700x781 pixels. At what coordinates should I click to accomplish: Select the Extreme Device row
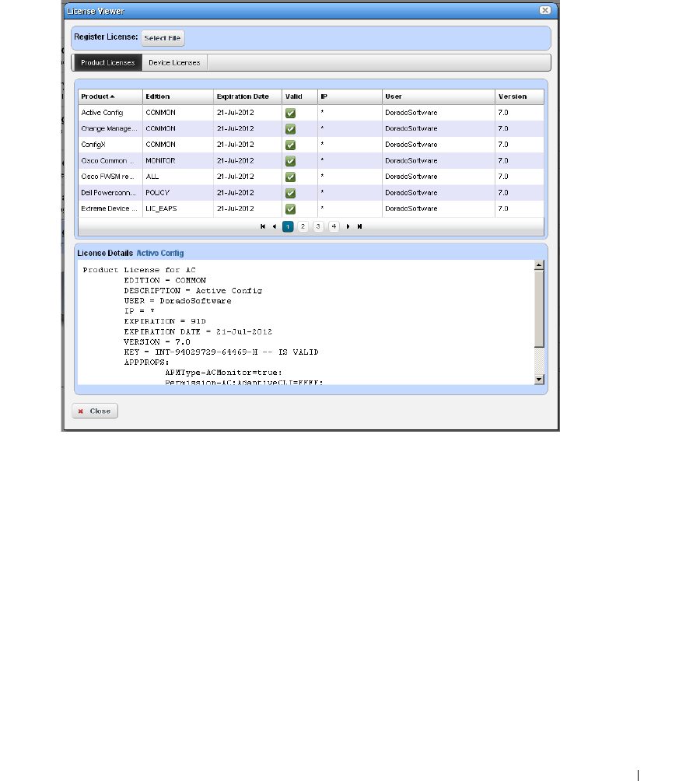[x=310, y=208]
